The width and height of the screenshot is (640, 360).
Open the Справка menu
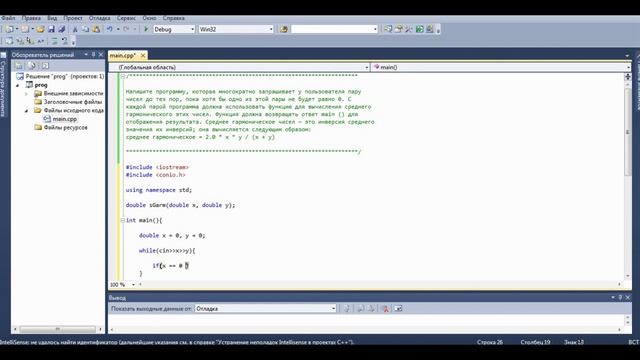[173, 18]
